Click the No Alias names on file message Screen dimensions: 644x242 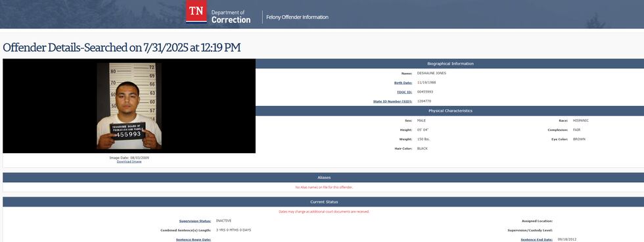coord(324,187)
